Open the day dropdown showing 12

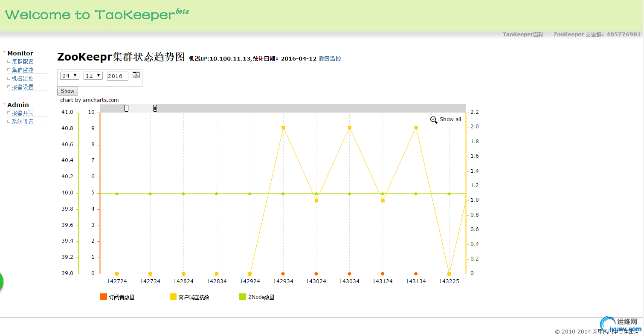[93, 75]
